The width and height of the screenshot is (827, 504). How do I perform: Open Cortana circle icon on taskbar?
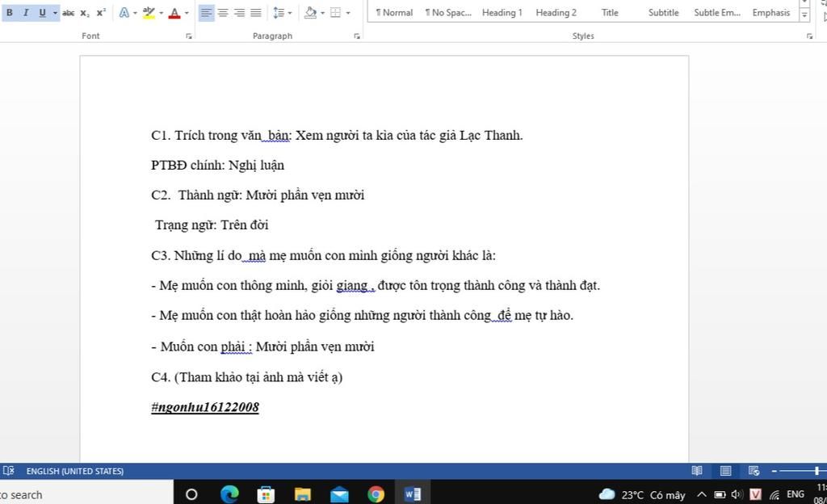[191, 494]
